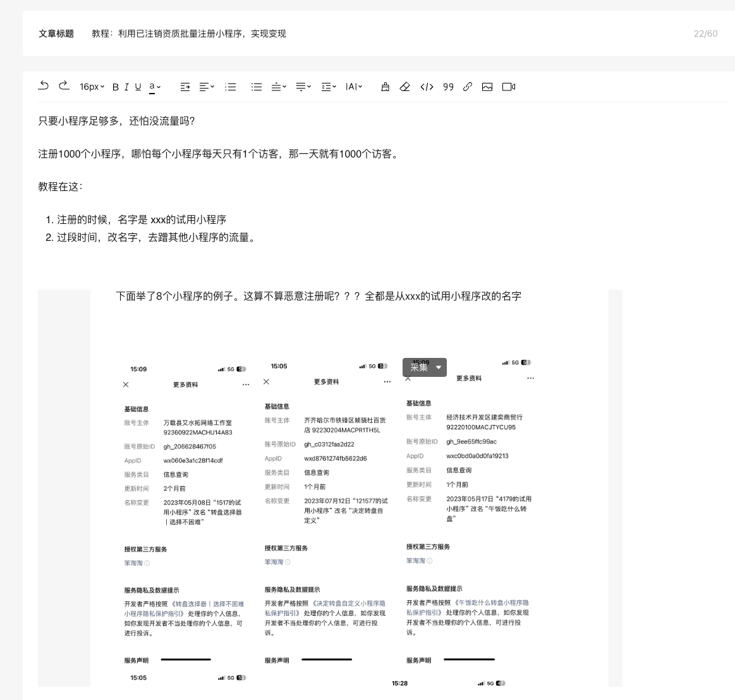Click original ID gh_c0312faa2d22
Image resolution: width=735 pixels, height=700 pixels.
click(x=329, y=445)
